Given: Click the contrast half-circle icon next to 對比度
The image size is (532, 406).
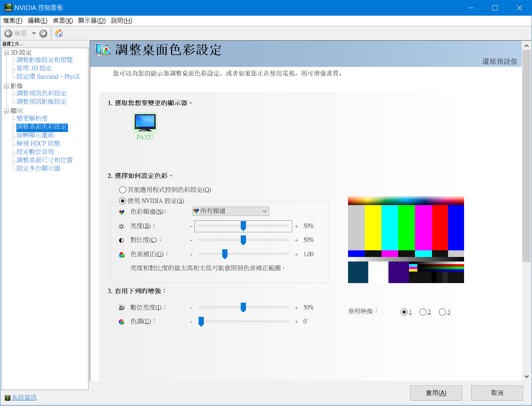Looking at the screenshot, I should click(x=122, y=240).
